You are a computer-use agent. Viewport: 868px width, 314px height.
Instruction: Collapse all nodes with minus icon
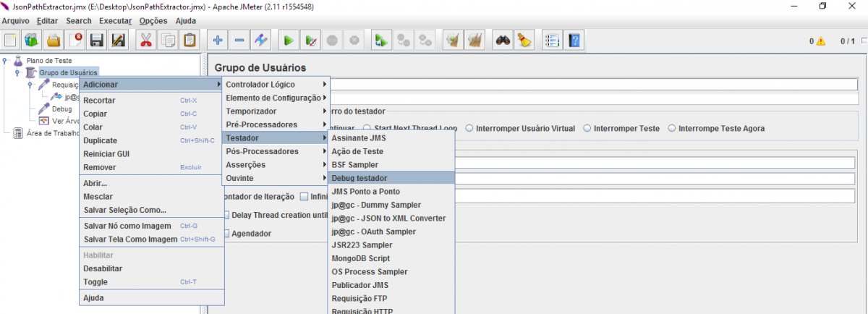click(239, 41)
